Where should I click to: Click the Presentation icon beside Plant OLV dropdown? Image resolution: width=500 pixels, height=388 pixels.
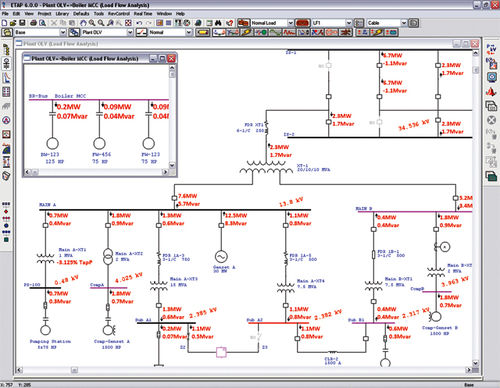click(x=74, y=32)
